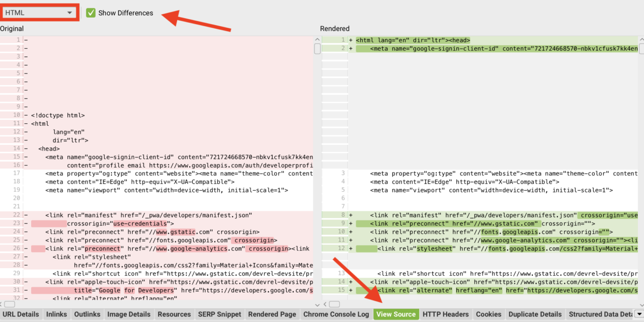This screenshot has width=644, height=322.
Task: Expand the hidden tabs list arrow
Action: pos(639,314)
